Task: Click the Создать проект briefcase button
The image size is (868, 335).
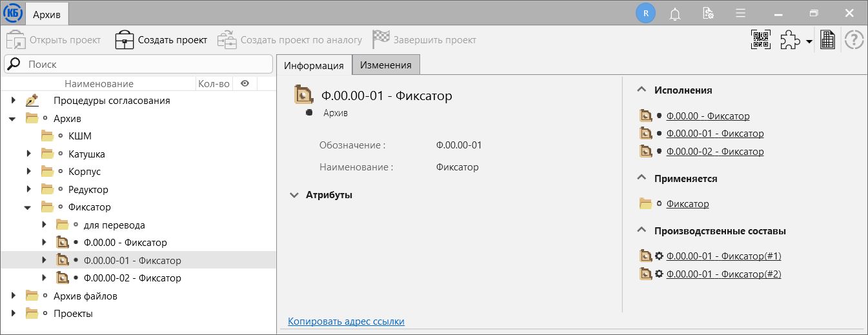Action: (161, 40)
